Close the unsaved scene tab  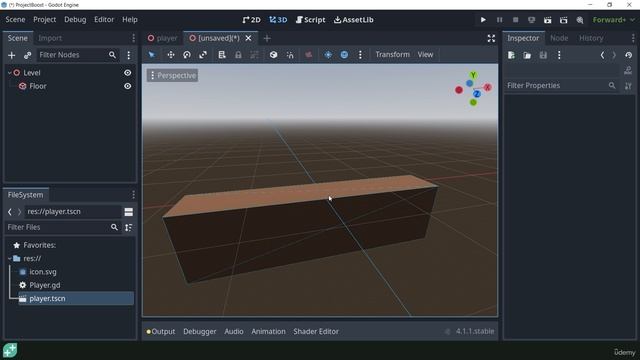click(x=248, y=38)
